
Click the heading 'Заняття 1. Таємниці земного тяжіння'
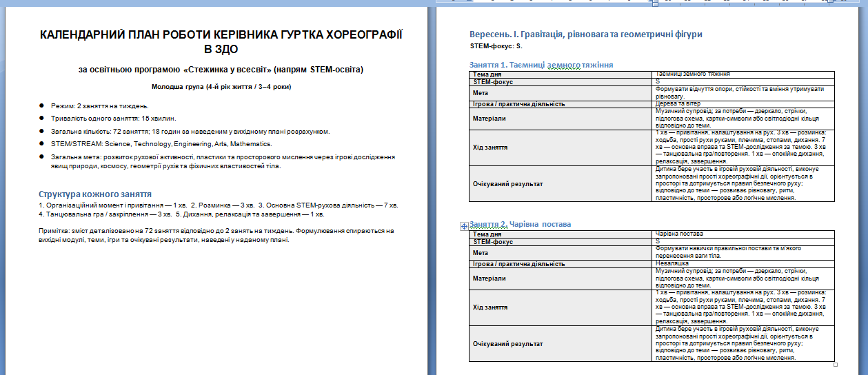[541, 65]
